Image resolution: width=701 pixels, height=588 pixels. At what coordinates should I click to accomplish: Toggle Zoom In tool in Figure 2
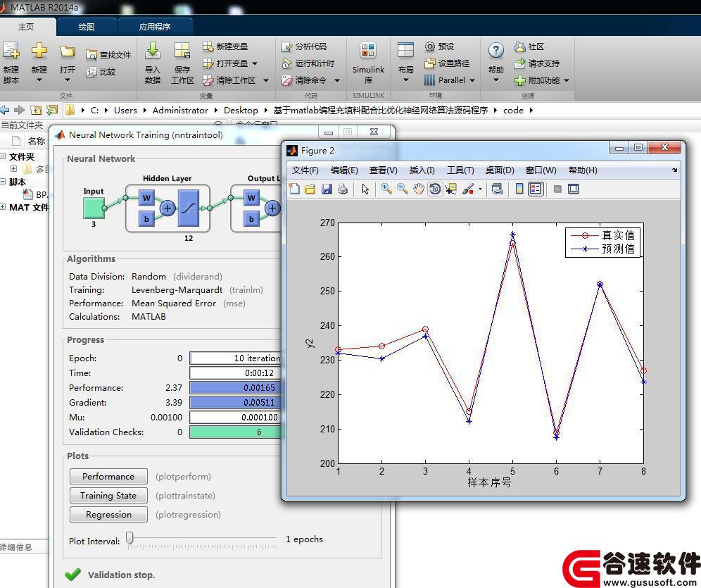386,189
